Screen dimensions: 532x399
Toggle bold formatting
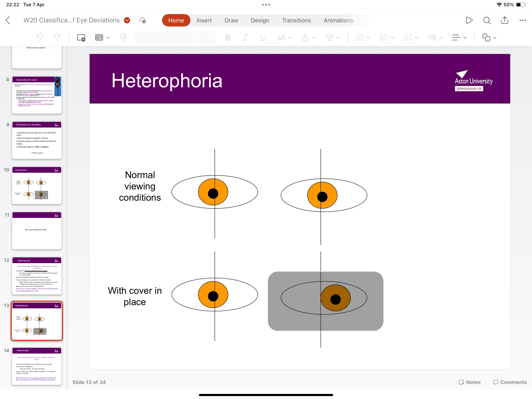227,38
